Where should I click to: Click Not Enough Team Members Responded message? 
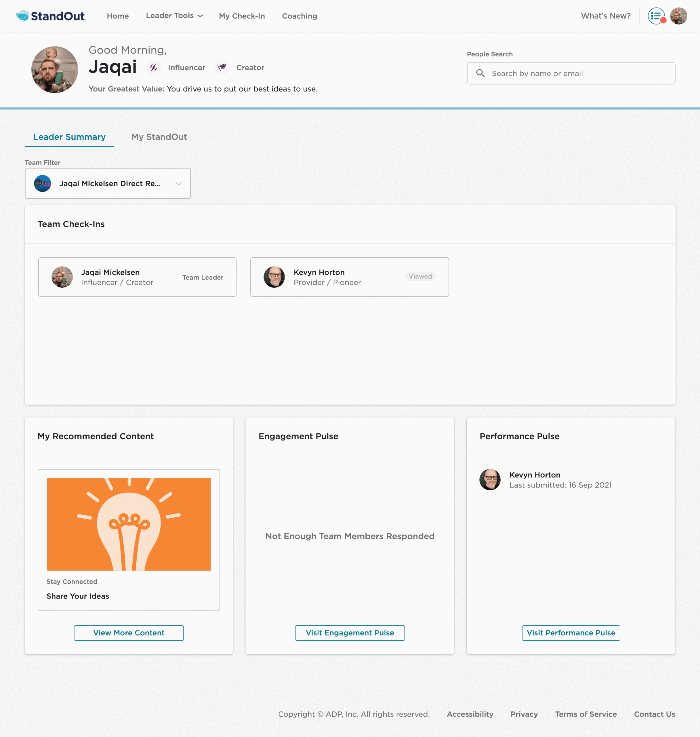point(350,537)
